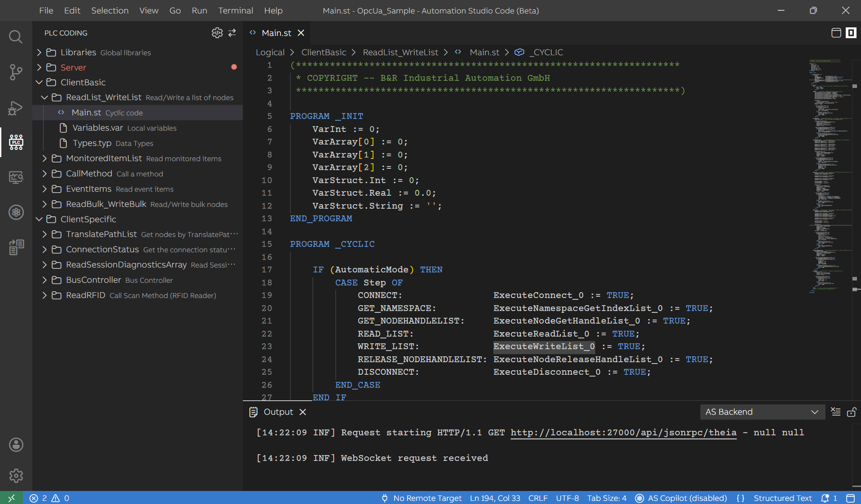Open remote window indicator in status bar
The height and width of the screenshot is (504, 861).
[11, 498]
